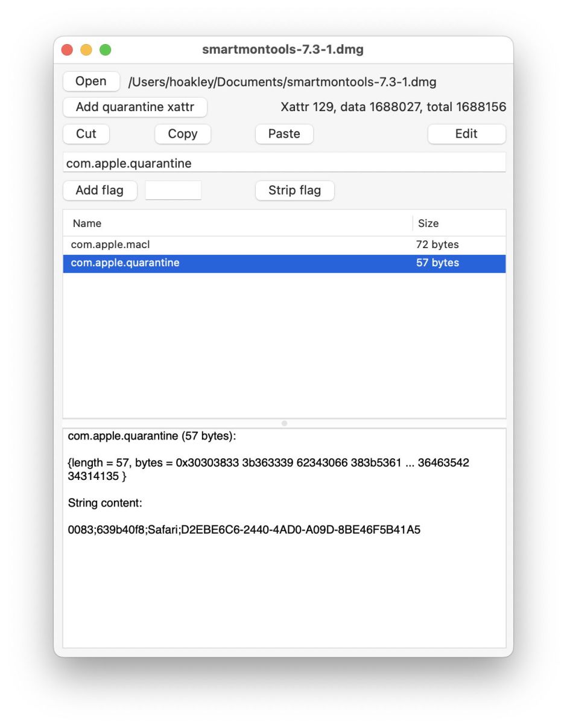Screen dimensions: 567x728
Task: Cut the selected extended attribute
Action: (86, 134)
